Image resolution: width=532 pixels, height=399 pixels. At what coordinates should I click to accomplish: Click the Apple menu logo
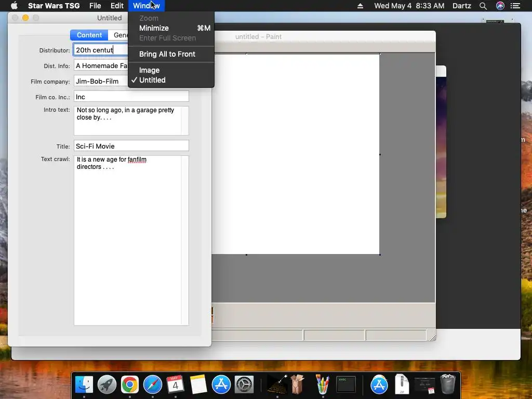(x=14, y=6)
